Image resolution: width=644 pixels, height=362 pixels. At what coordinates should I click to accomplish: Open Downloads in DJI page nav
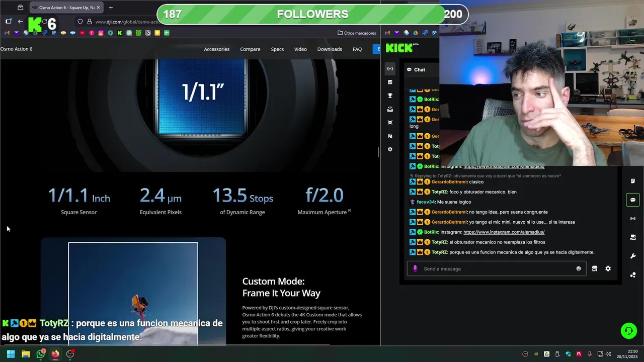point(330,49)
